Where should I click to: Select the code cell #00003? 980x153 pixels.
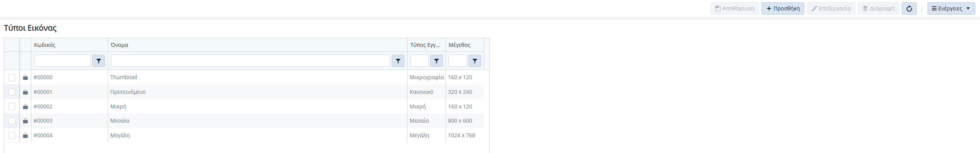69,121
